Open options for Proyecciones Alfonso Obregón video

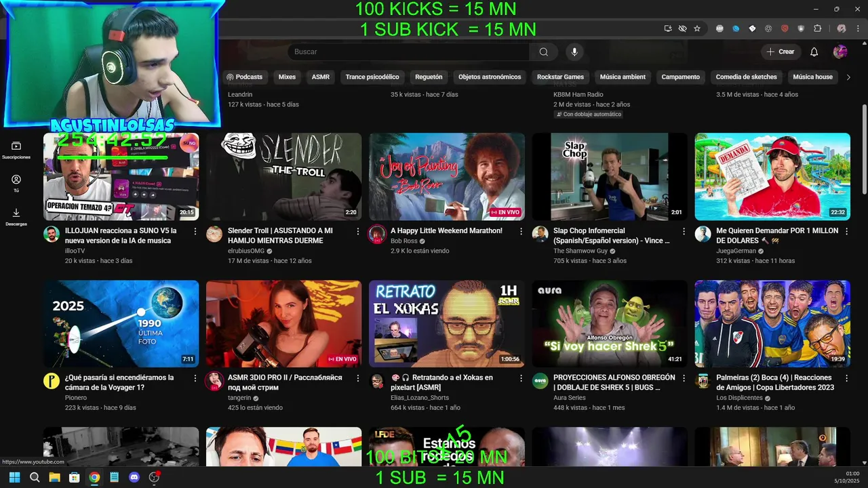tap(684, 378)
